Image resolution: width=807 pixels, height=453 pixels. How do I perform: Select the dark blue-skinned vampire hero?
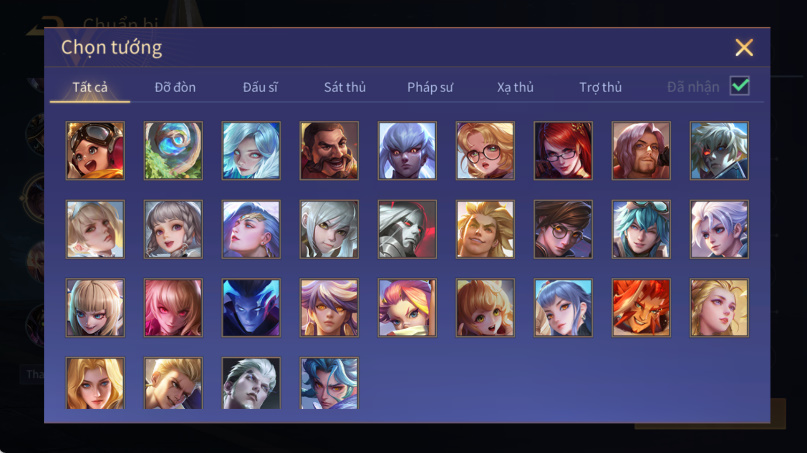[251, 308]
